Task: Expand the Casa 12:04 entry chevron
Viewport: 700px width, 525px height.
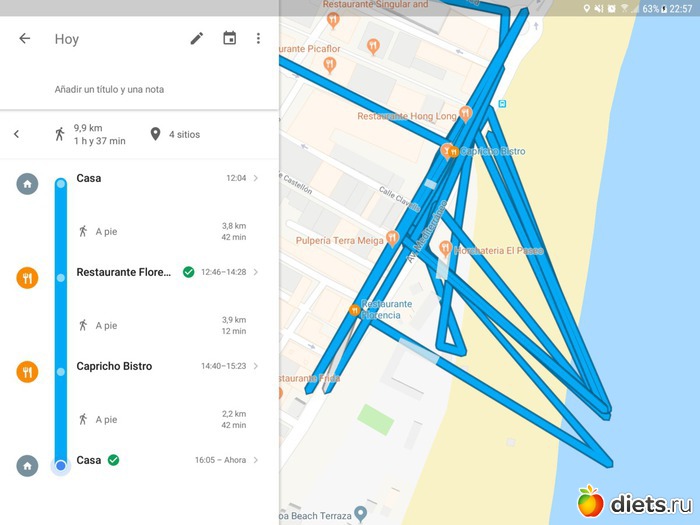Action: [255, 178]
